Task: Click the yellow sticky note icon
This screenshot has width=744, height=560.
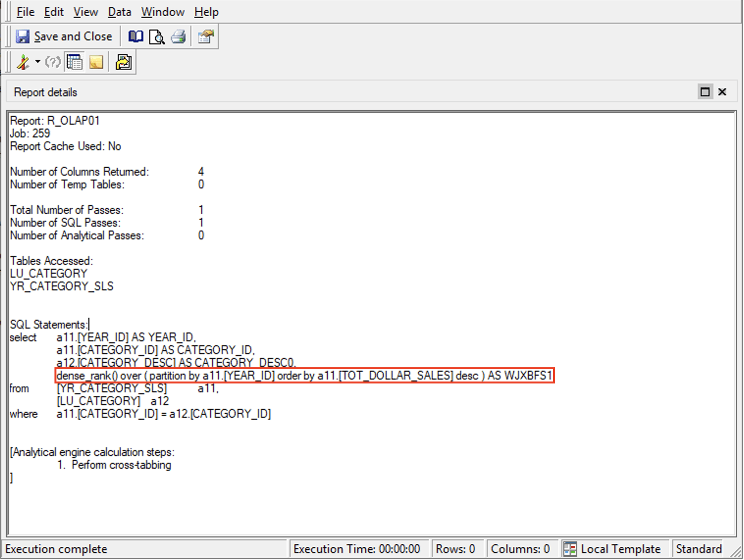Action: point(96,62)
